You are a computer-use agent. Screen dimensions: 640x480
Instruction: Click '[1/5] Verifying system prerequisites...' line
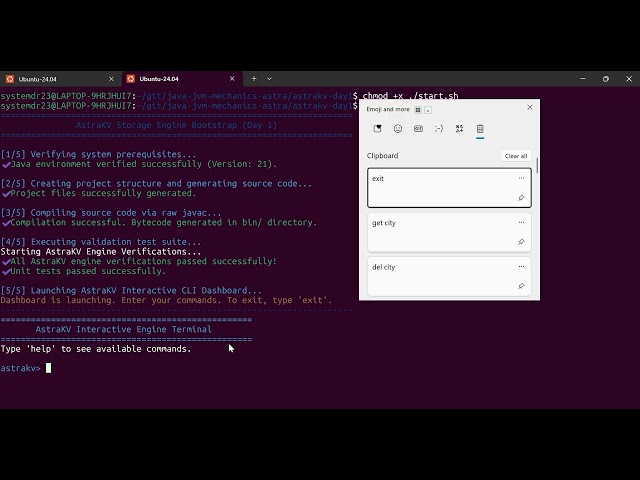click(x=98, y=154)
